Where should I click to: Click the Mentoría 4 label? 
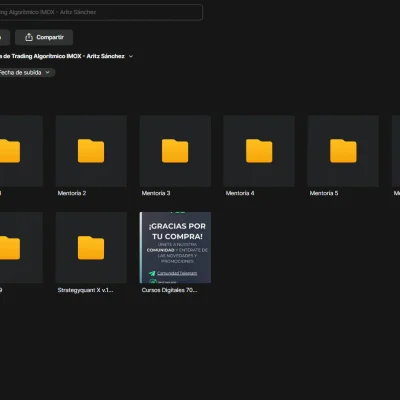pyautogui.click(x=240, y=193)
